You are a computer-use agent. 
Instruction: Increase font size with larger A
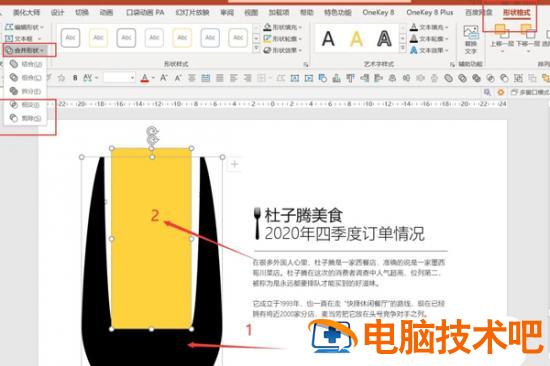tap(163, 78)
